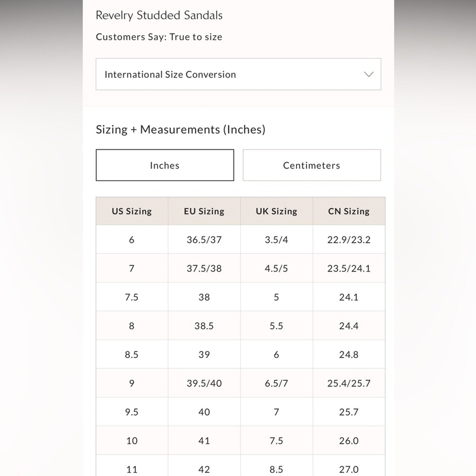
Task: Click the CN size 25.4/25.7 cell
Action: (349, 383)
